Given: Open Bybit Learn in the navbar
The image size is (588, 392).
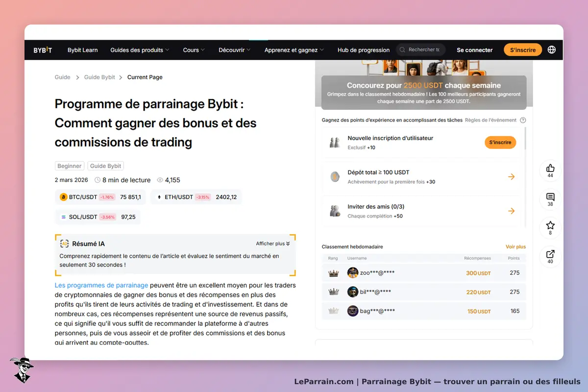Looking at the screenshot, I should pos(82,50).
